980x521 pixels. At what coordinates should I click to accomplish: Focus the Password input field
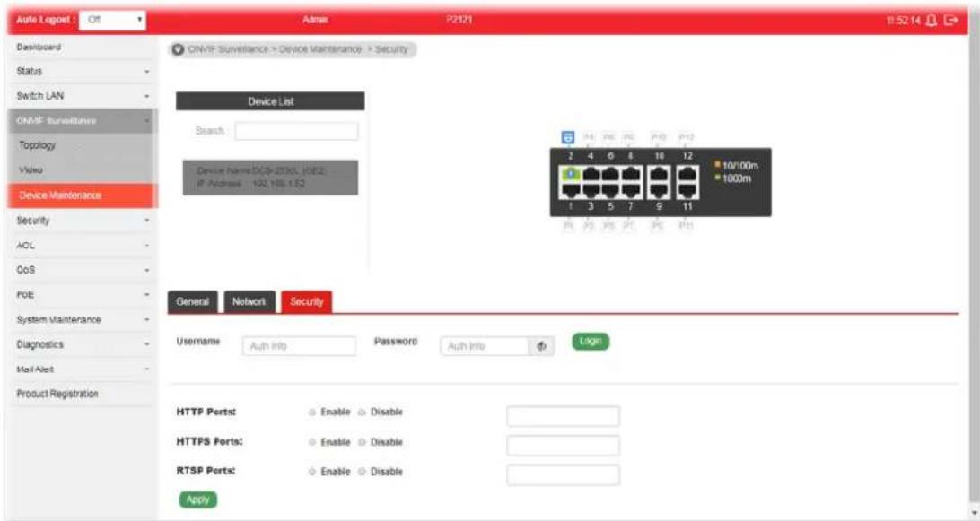tap(485, 346)
